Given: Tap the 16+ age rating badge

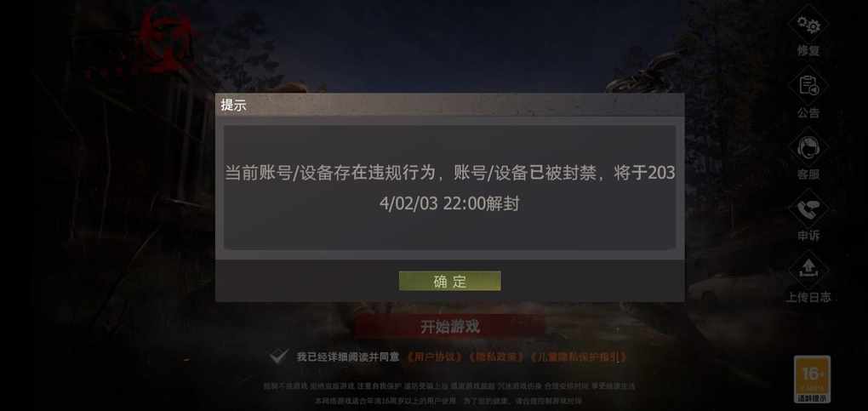Looking at the screenshot, I should 812,380.
